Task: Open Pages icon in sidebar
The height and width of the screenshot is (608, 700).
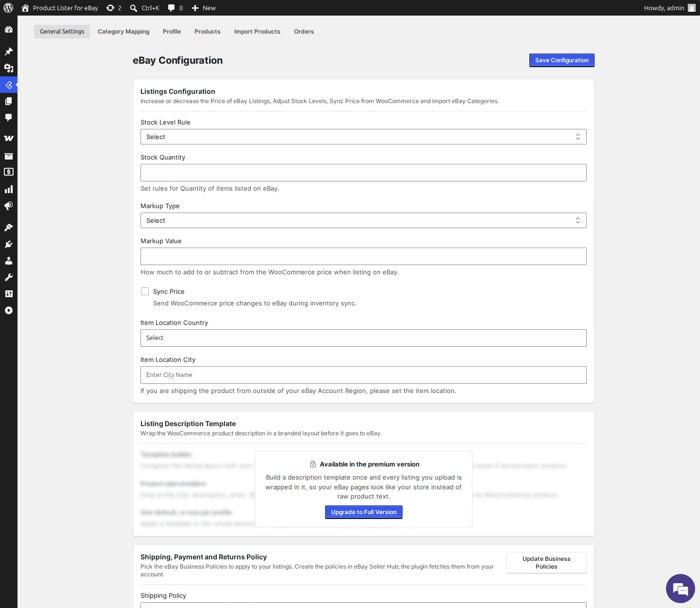Action: pyautogui.click(x=9, y=101)
